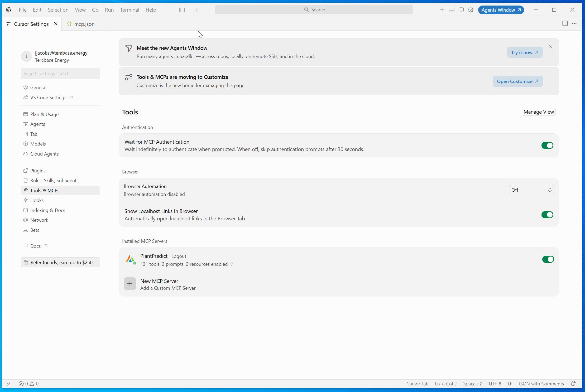
Task: Open Docs external link
Action: click(x=60, y=246)
